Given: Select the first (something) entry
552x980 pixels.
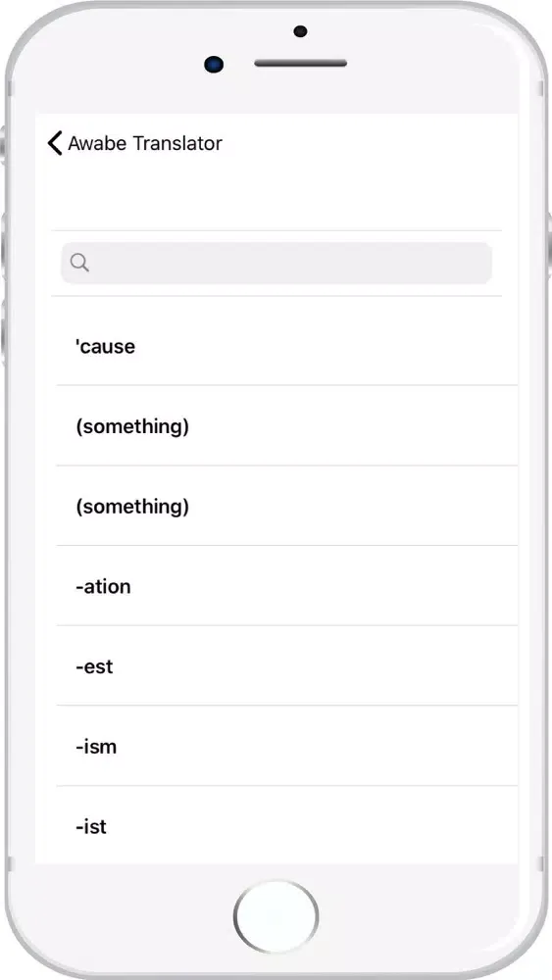Looking at the screenshot, I should tap(287, 425).
